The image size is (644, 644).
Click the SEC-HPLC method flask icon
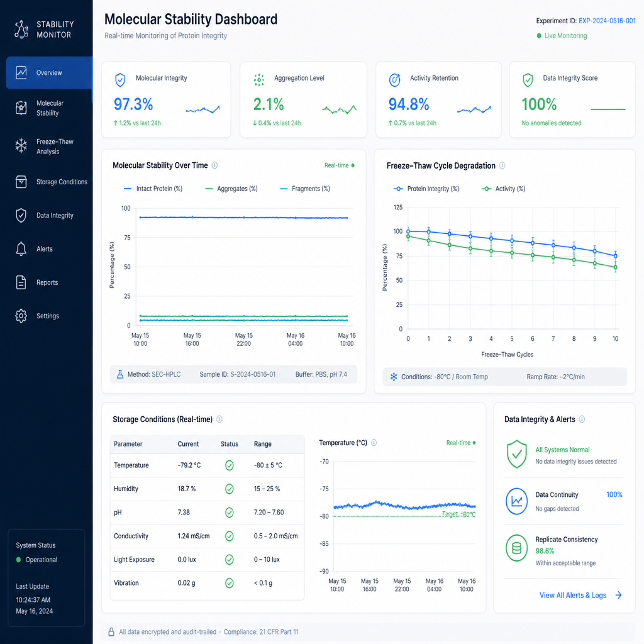click(x=120, y=374)
